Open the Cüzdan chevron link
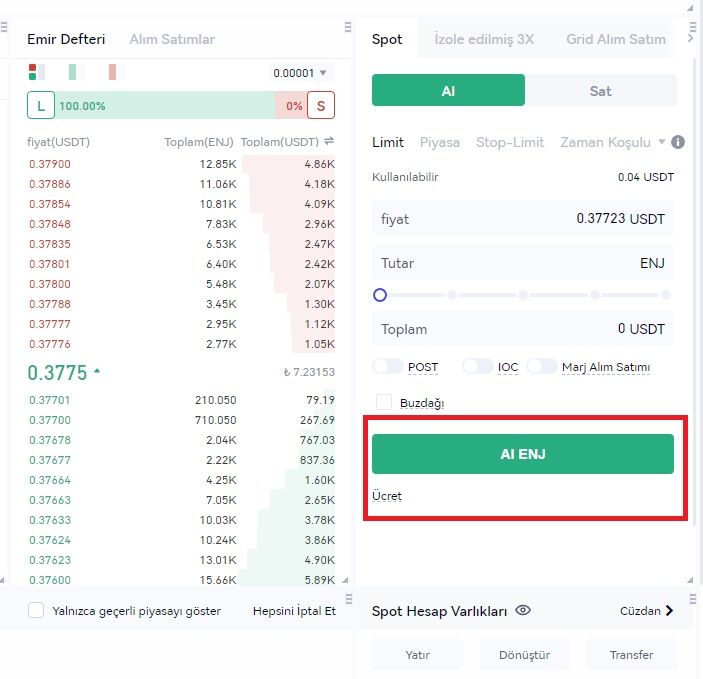This screenshot has height=679, width=703. pos(648,611)
